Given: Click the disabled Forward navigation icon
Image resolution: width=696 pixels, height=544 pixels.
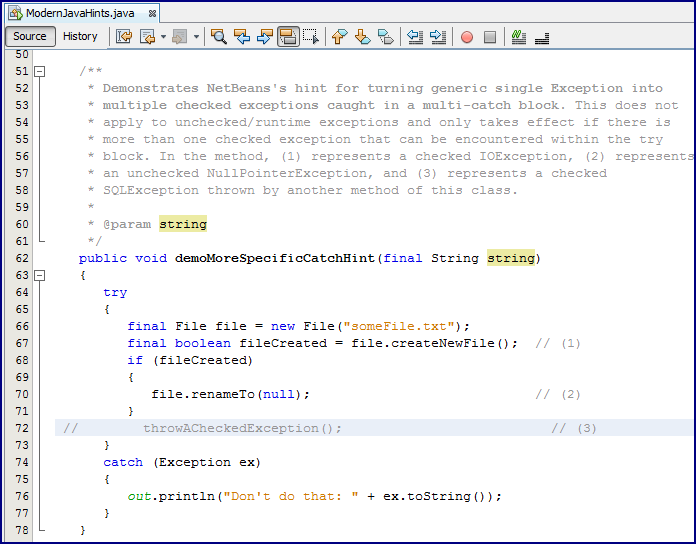Looking at the screenshot, I should [179, 36].
